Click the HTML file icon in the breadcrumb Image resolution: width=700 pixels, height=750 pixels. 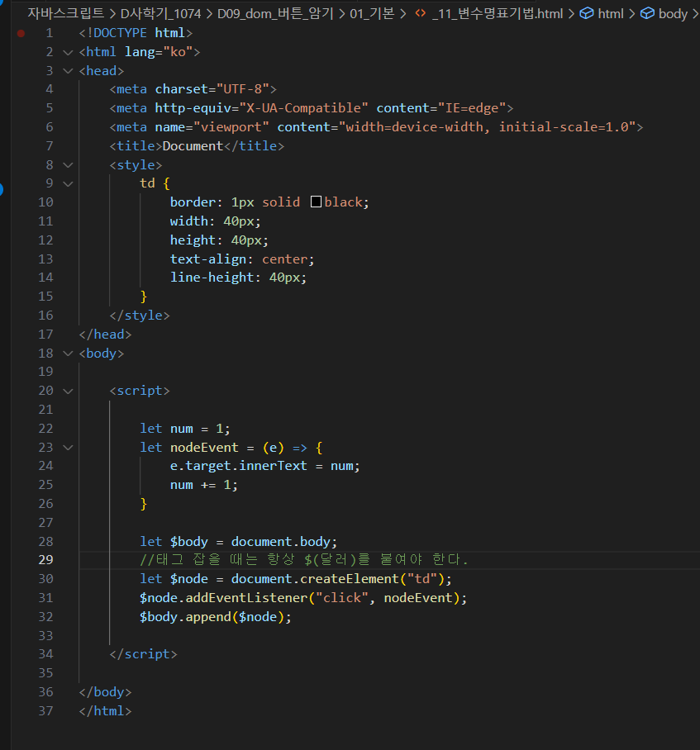[420, 13]
